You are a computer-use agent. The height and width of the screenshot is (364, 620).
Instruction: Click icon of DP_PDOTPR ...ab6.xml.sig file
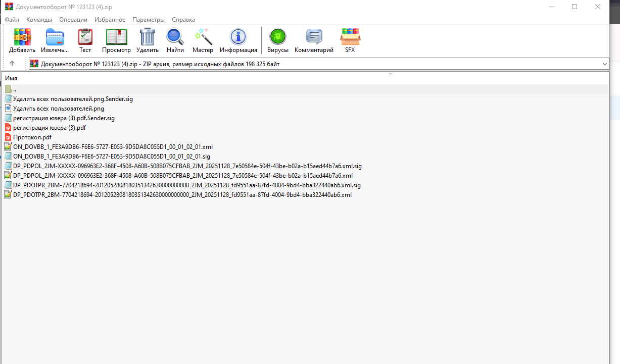[8, 185]
